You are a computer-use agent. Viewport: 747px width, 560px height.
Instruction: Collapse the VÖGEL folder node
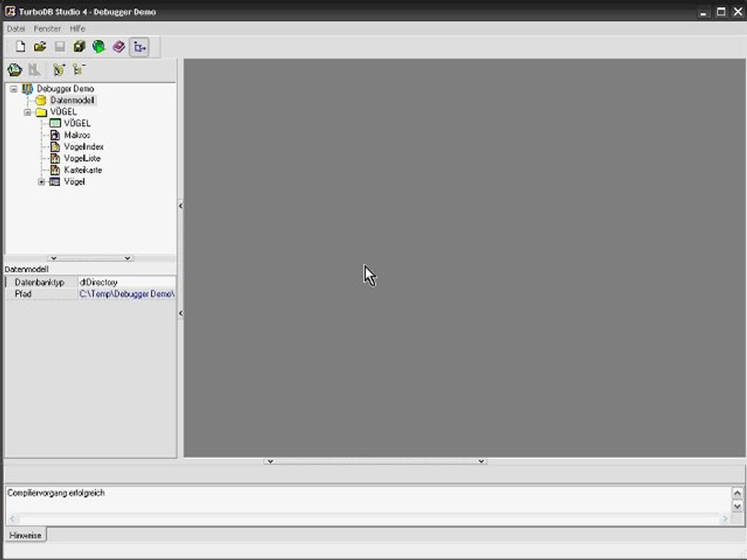28,112
